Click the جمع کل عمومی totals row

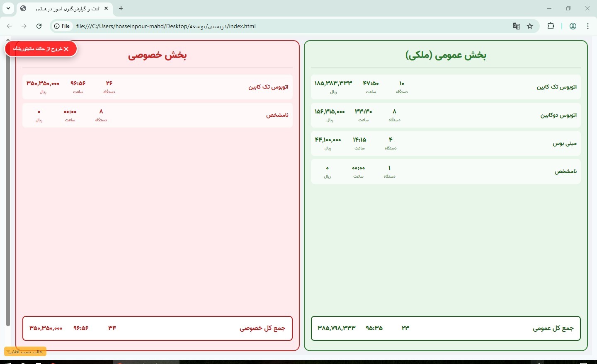tap(446, 328)
